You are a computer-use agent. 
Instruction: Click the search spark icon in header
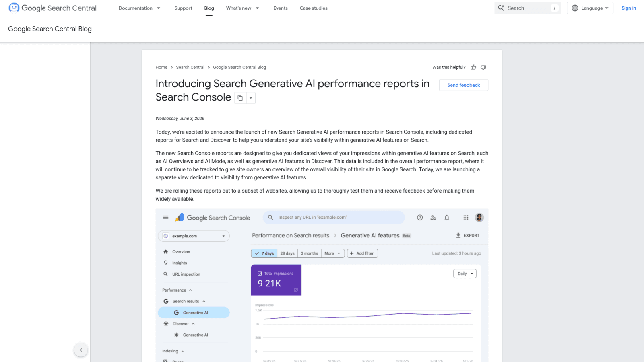(x=501, y=8)
